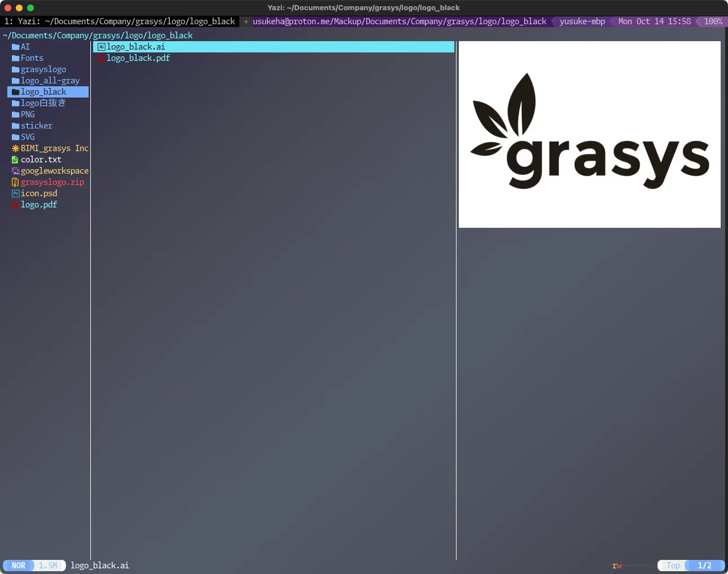
Task: Click the googleworkspace image file icon
Action: (x=15, y=171)
